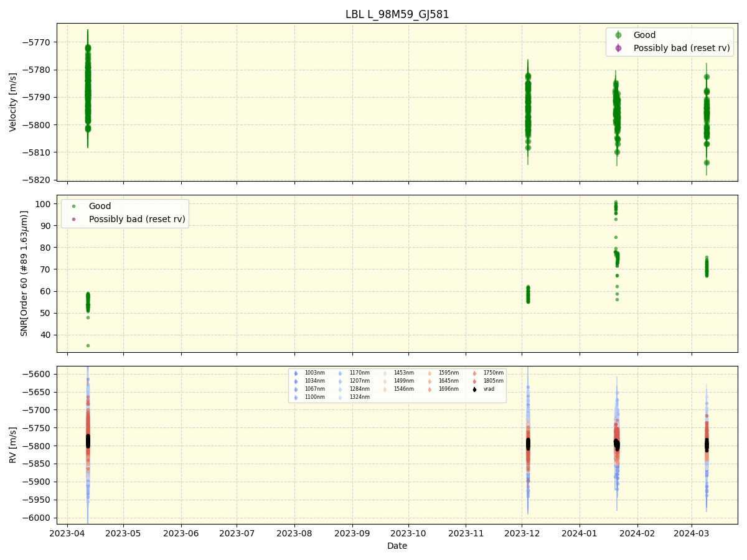
Task: Click the SNR[Order 60] axis label
Action: pyautogui.click(x=24, y=273)
